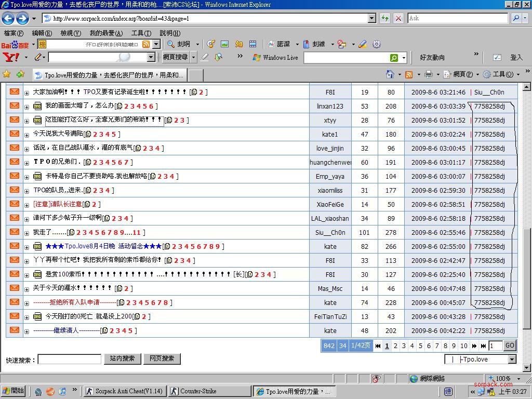Open the Favorites star icon
532x399 pixels.
(7, 74)
